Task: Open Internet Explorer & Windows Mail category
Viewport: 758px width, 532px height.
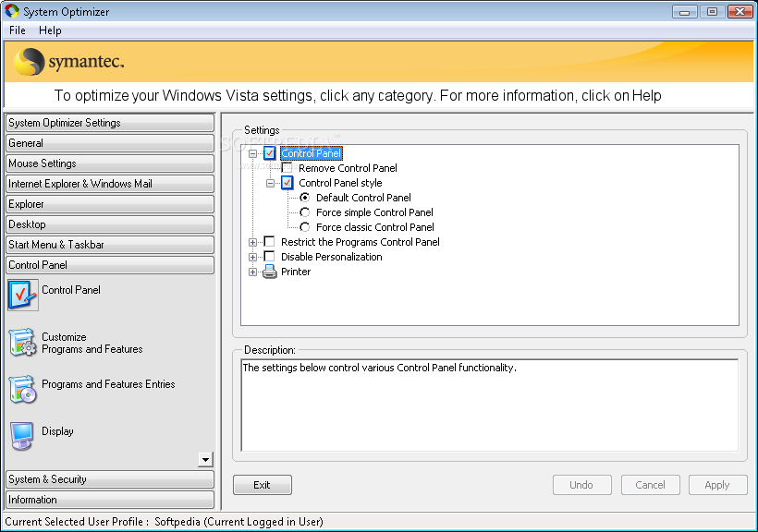Action: tap(110, 184)
